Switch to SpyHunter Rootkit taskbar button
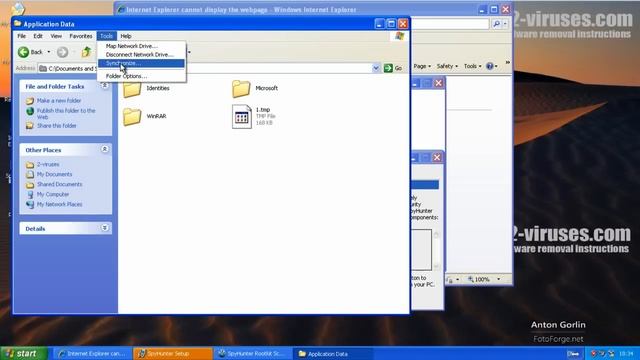This screenshot has width=640, height=360. 253,354
